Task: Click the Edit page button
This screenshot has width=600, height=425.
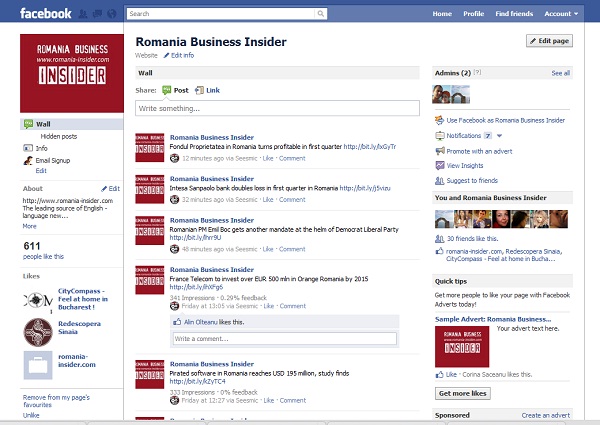Action: coord(549,41)
